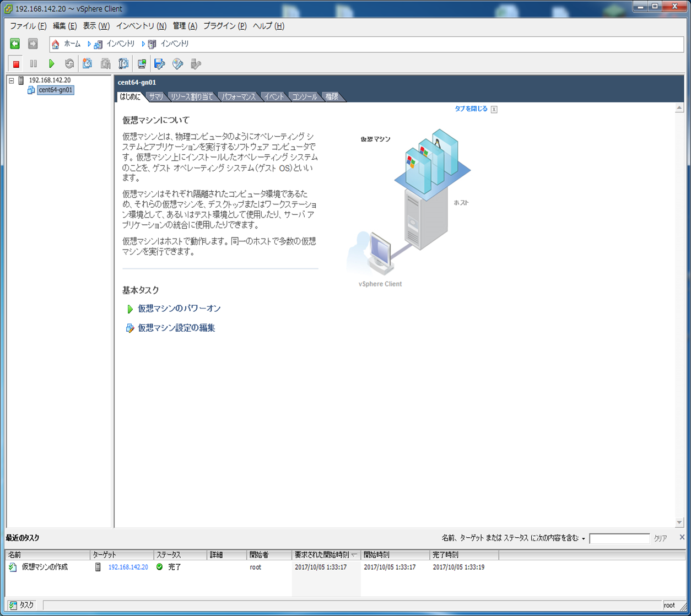Open the 管理 menu

(x=185, y=26)
